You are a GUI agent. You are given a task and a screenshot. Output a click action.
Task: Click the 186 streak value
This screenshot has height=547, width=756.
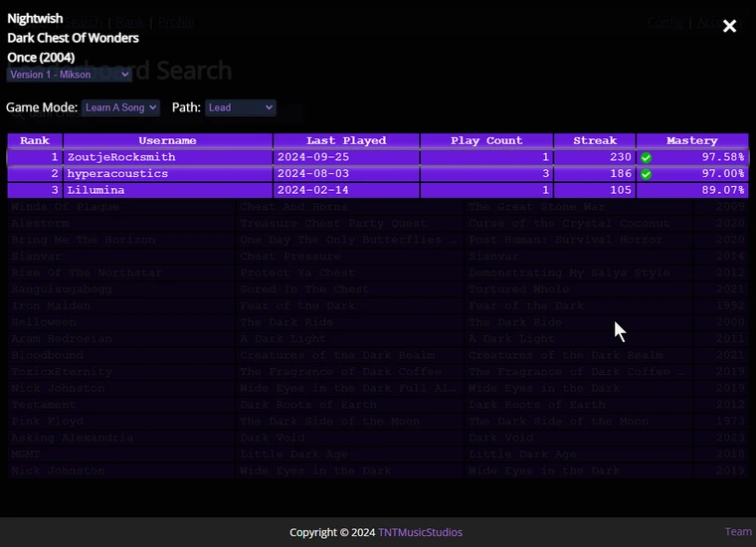620,174
